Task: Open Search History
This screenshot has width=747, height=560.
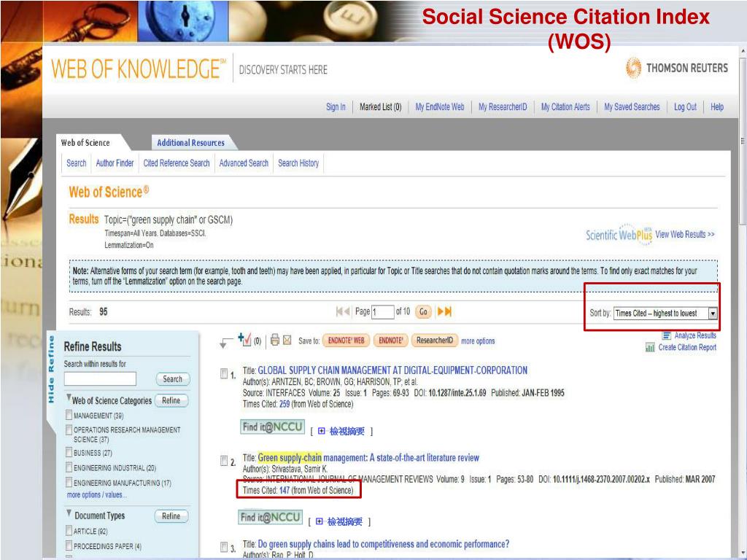Action: [298, 163]
